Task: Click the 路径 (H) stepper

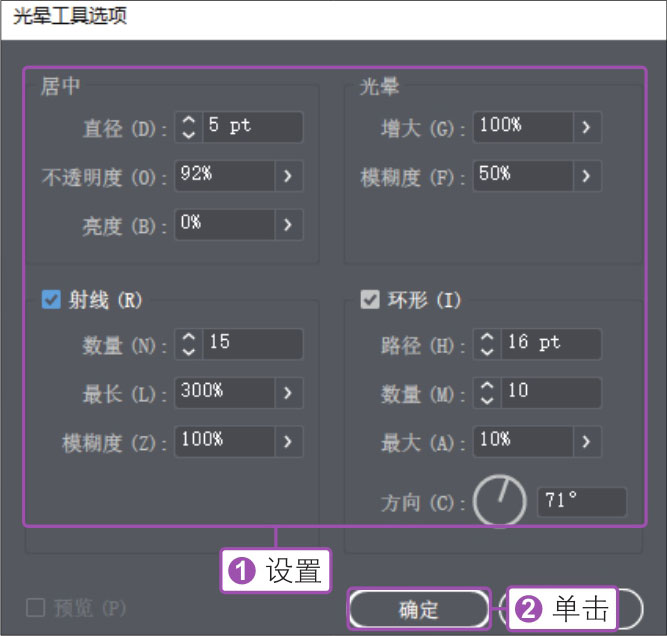Action: pyautogui.click(x=487, y=343)
